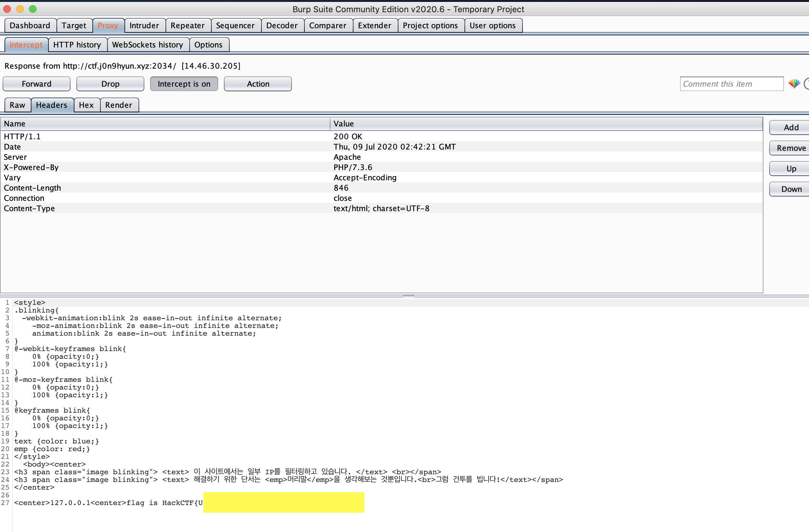The width and height of the screenshot is (809, 532).
Task: Click the help icon beside highlight picker
Action: (x=807, y=84)
